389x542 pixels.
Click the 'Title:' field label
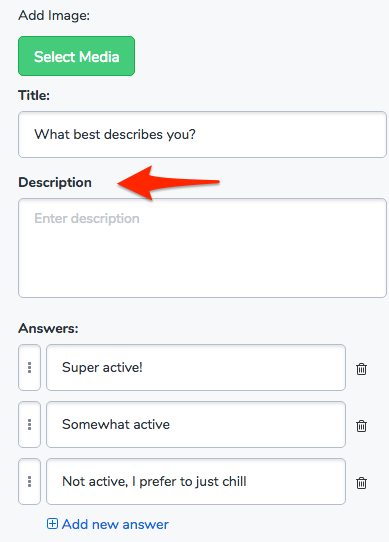pyautogui.click(x=34, y=95)
